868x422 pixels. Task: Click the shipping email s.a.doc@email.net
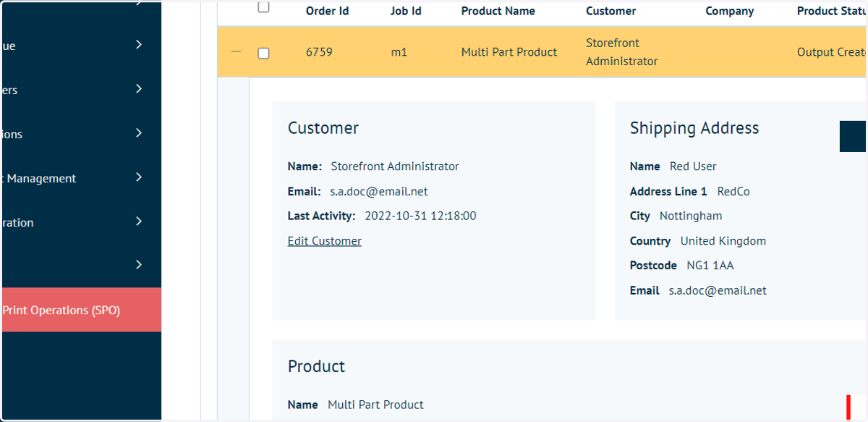click(718, 290)
